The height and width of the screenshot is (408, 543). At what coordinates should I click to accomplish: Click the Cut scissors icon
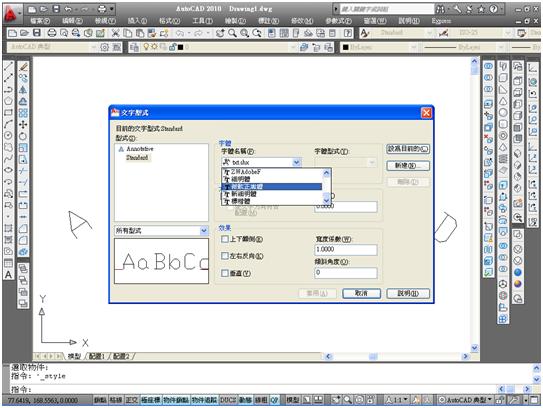(x=115, y=33)
